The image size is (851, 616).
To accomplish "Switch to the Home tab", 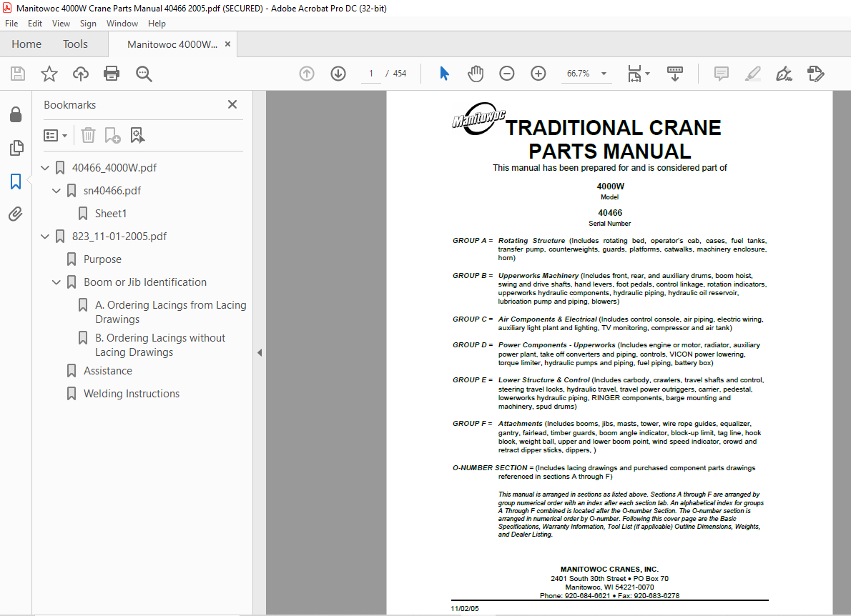I will [26, 44].
